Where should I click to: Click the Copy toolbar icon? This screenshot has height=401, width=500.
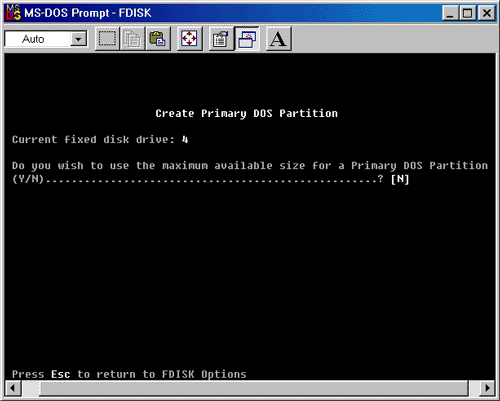coord(132,39)
